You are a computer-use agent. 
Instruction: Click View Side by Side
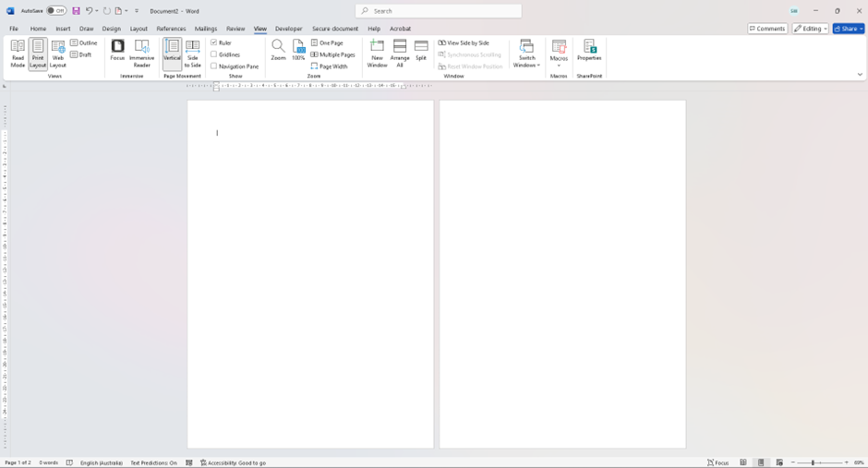(464, 42)
